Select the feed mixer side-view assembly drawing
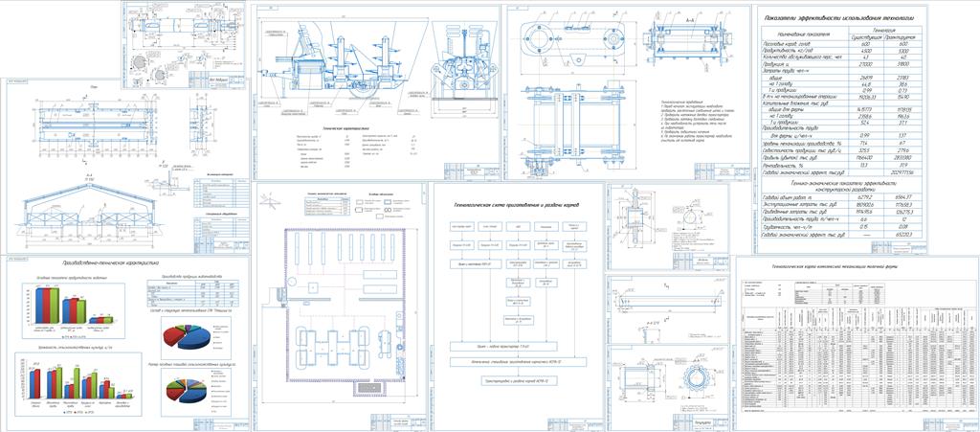Viewport: 980px width, 432px height. pos(342,64)
